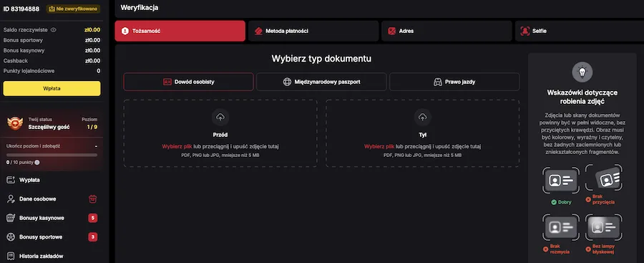
Task: Click the Dane osobowe person icon
Action: tap(11, 199)
